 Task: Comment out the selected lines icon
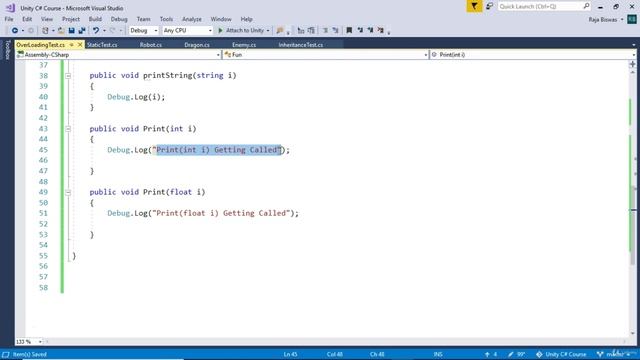(325, 31)
